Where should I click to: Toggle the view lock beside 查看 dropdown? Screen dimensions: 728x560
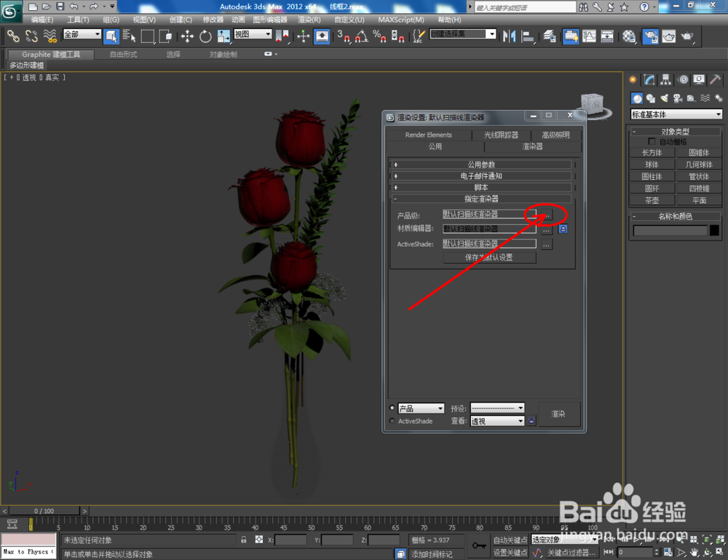click(x=531, y=421)
